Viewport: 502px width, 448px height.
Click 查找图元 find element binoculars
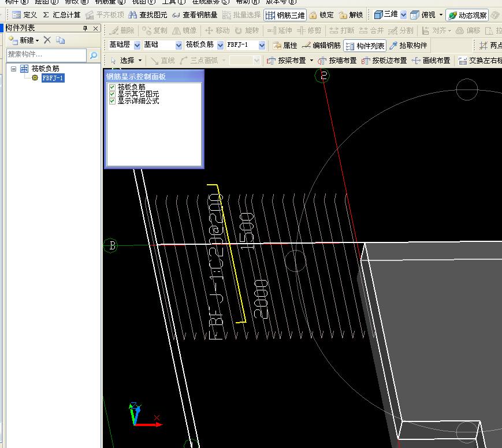coord(147,14)
